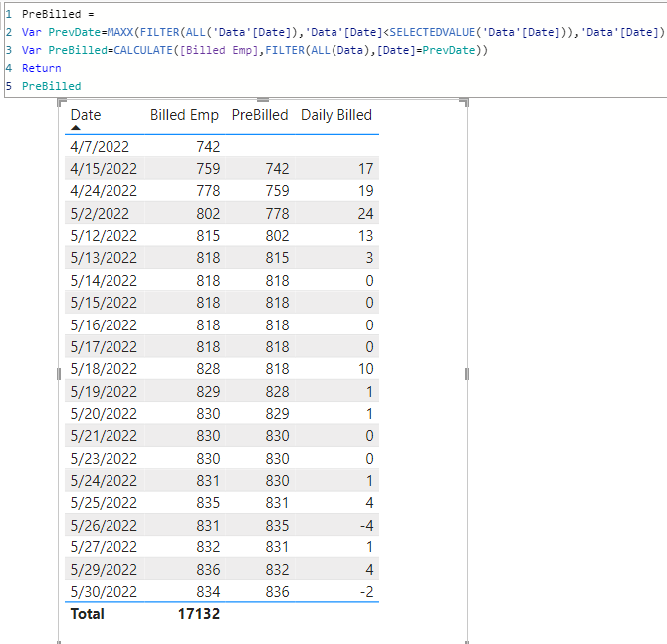Grab the table's top-left corner handle

(62, 103)
